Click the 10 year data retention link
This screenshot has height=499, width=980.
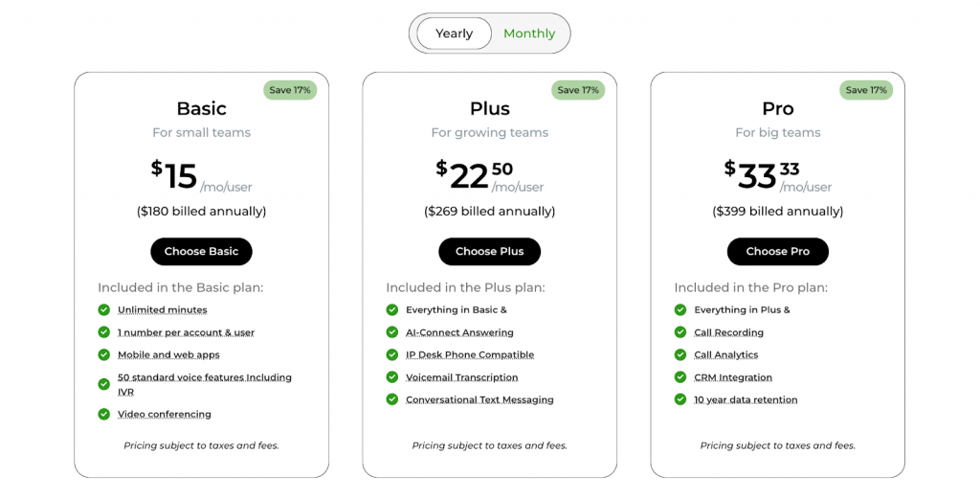click(746, 400)
